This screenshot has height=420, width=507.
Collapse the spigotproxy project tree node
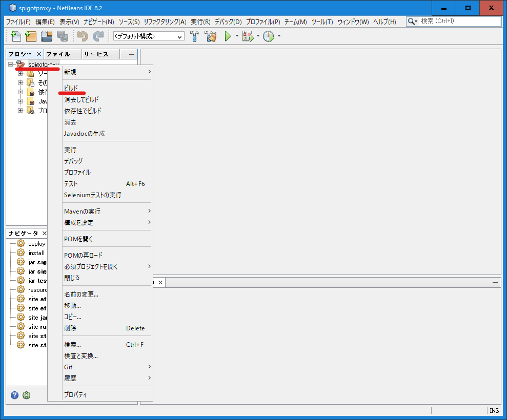(x=11, y=65)
